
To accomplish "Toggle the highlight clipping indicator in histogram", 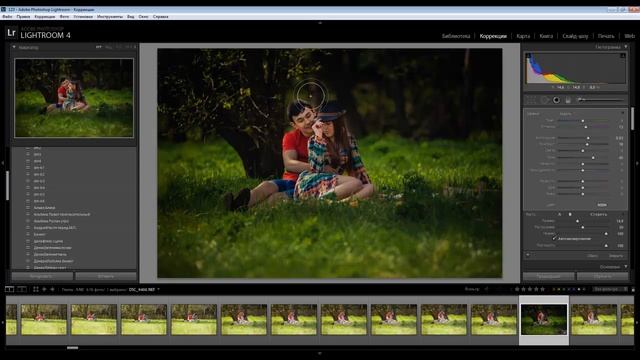I will (x=623, y=56).
